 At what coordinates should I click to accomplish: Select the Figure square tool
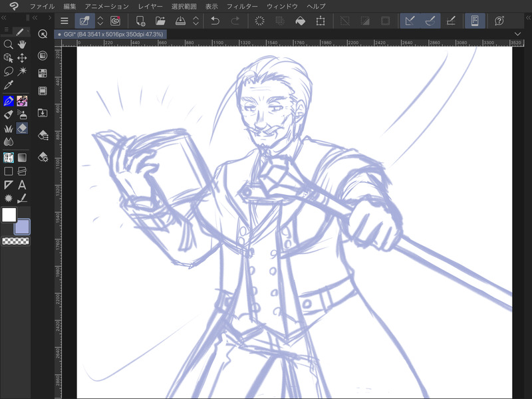(x=8, y=172)
